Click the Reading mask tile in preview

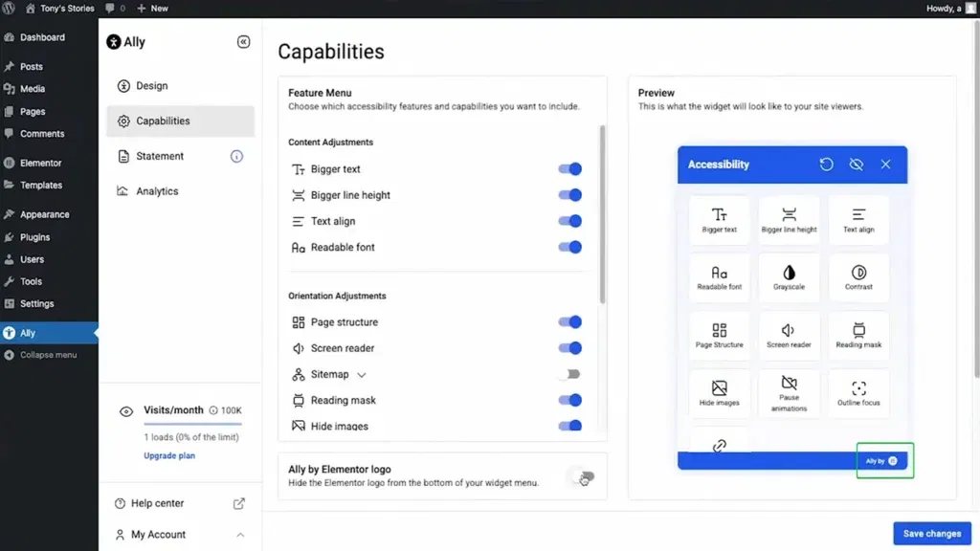(858, 335)
